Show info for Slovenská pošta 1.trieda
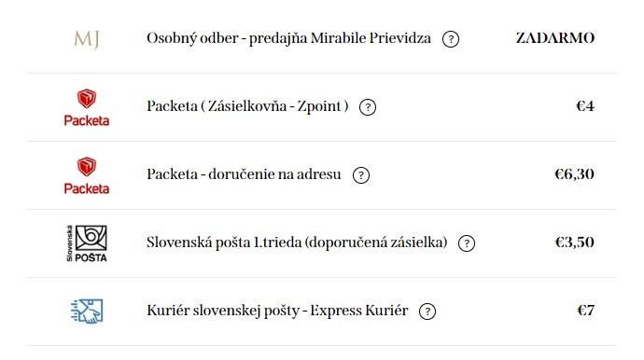Viewport: 644px width, 360px height. point(467,243)
